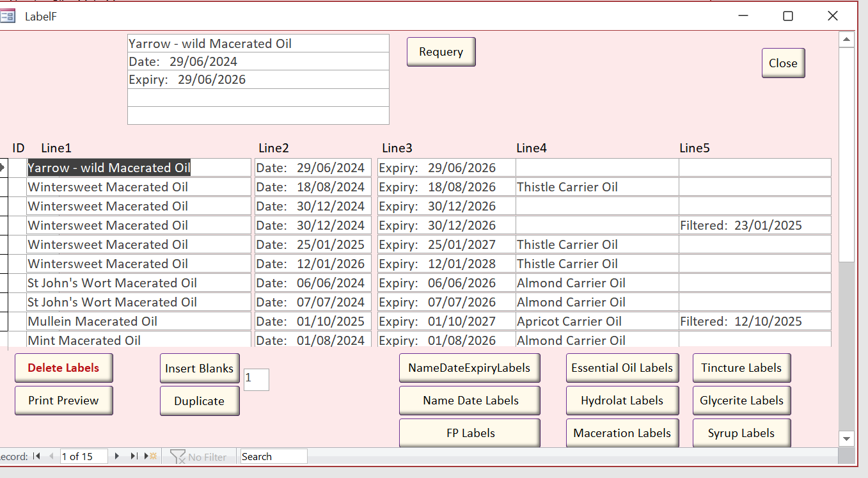This screenshot has height=478, width=868.
Task: Click the blank count field beside Insert Blanks
Action: pos(256,379)
